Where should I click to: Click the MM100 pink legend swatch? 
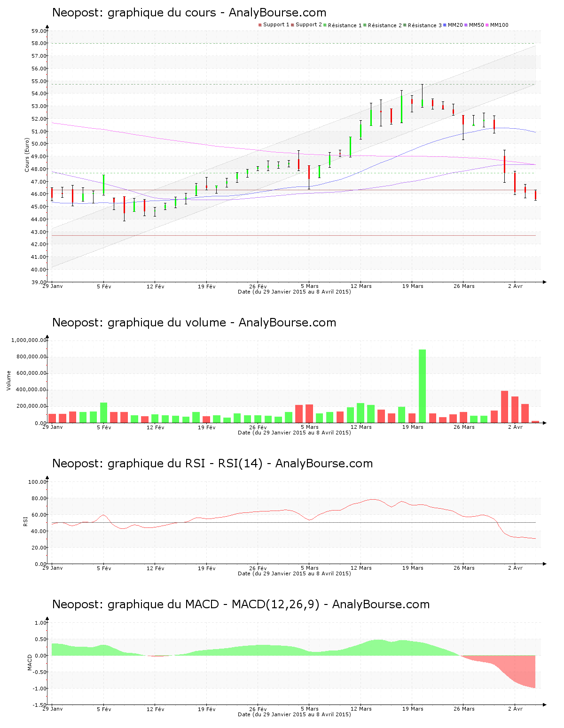[x=487, y=25]
